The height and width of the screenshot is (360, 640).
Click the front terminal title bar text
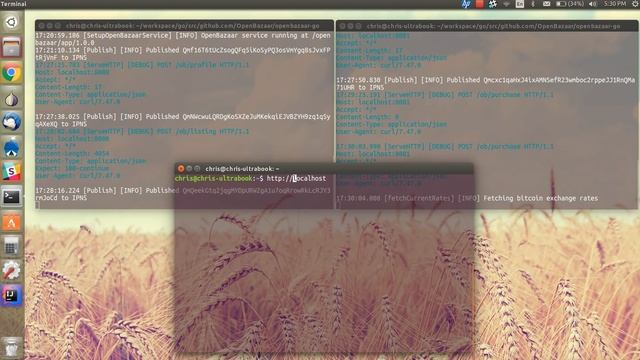[242, 169]
